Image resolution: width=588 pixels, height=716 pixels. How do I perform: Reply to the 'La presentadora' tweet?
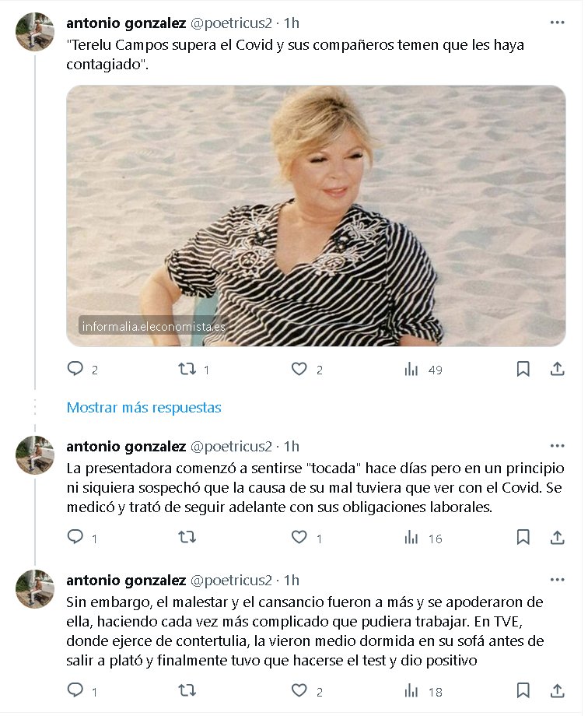75,537
